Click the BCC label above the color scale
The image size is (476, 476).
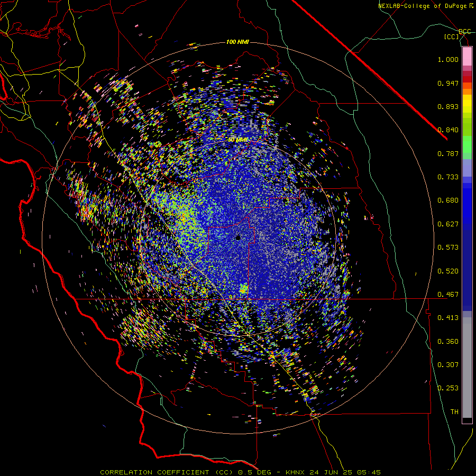[x=464, y=32]
